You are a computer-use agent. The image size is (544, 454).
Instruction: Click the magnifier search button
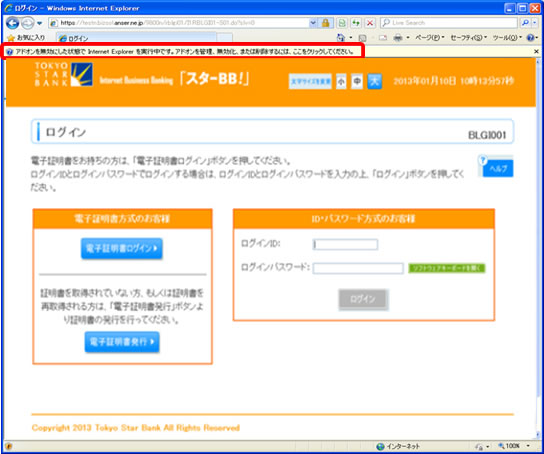[x=525, y=23]
